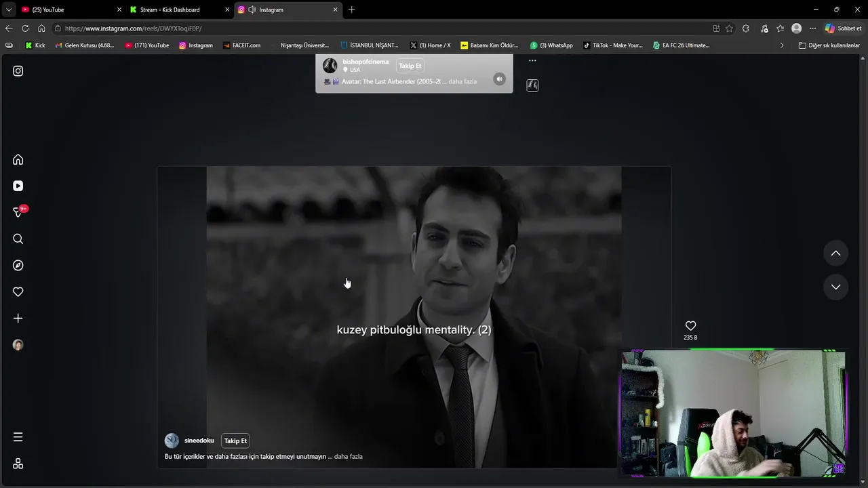Open bishopofcinema avatar picture

click(330, 66)
